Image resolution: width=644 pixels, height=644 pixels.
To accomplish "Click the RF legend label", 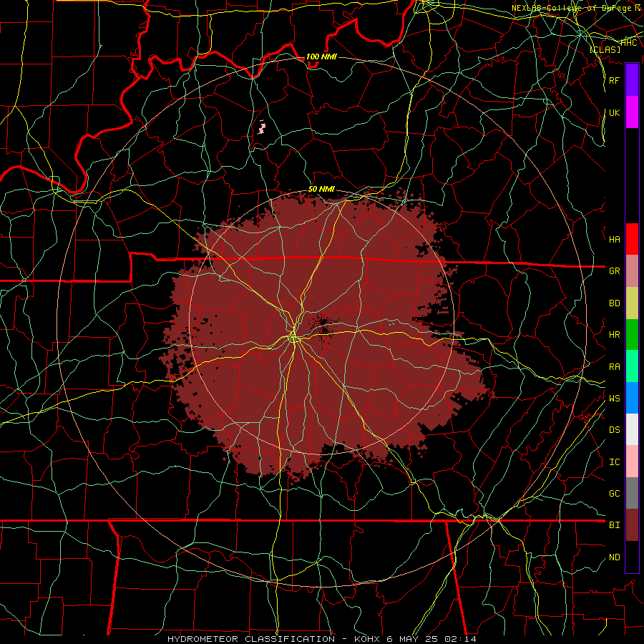I will [x=614, y=80].
